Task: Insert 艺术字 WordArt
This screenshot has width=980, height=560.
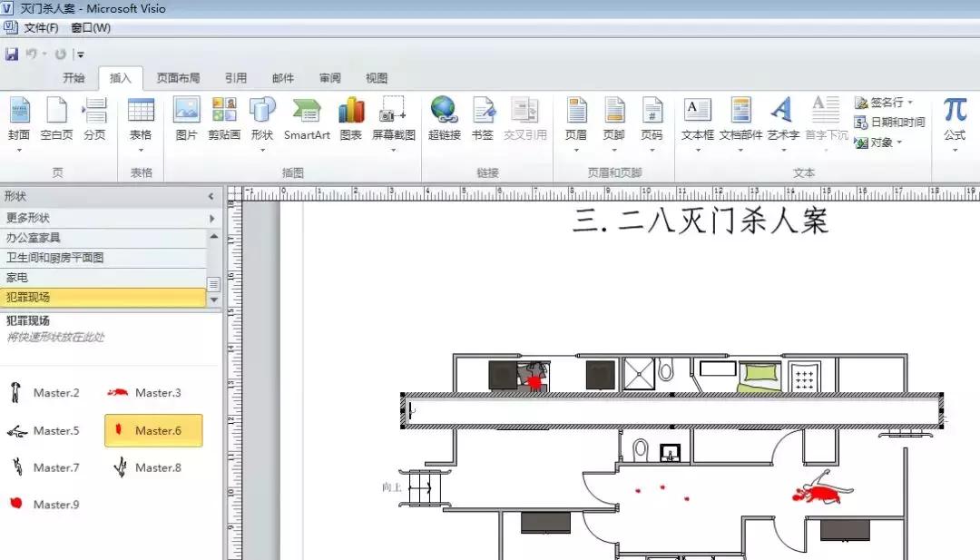Action: click(x=781, y=118)
